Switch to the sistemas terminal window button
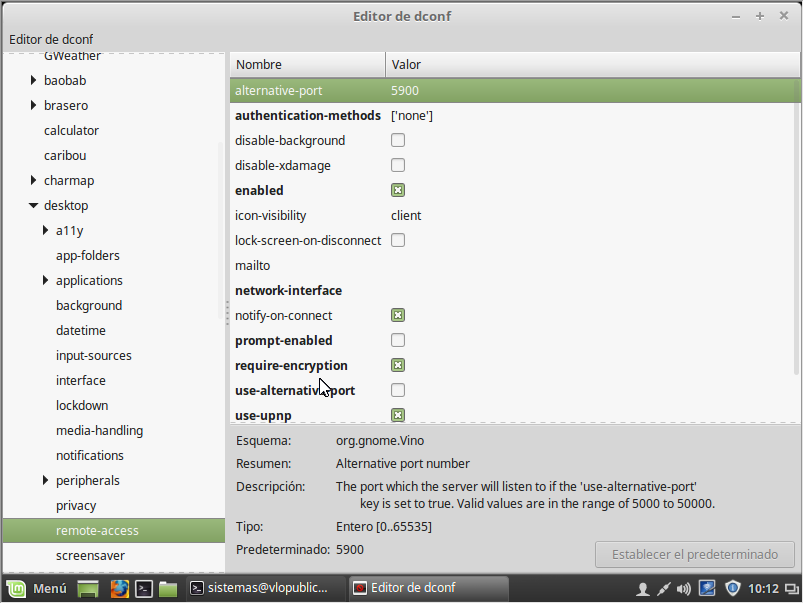The height and width of the screenshot is (604, 804). point(260,588)
